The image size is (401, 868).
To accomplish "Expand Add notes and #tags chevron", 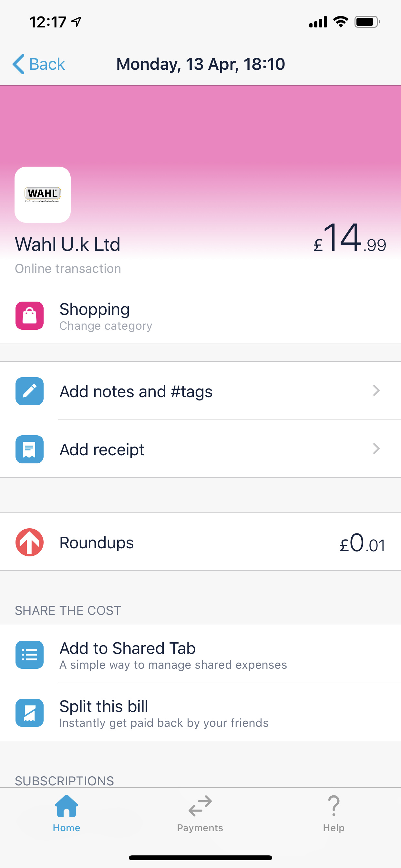I will 376,391.
